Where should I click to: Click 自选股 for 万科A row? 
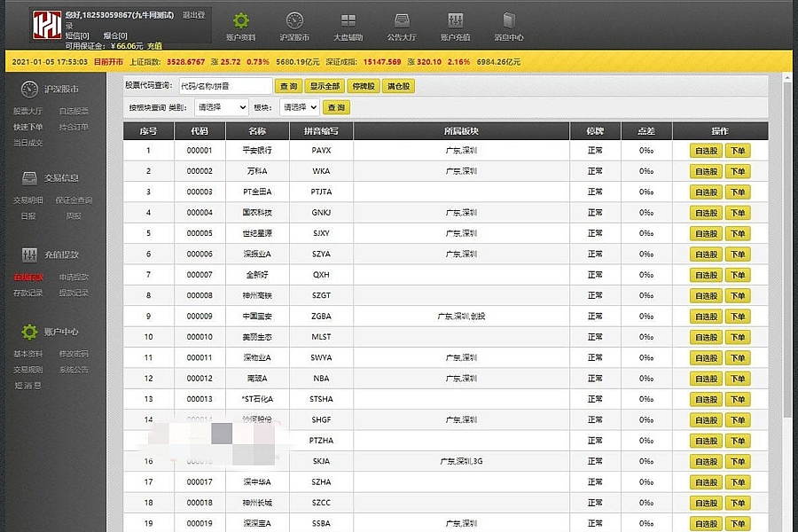706,171
